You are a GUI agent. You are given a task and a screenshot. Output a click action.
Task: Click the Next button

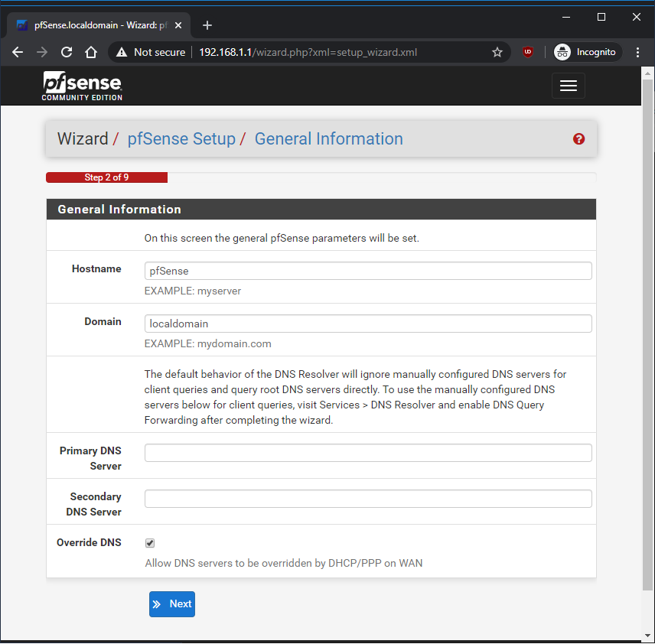coord(172,604)
